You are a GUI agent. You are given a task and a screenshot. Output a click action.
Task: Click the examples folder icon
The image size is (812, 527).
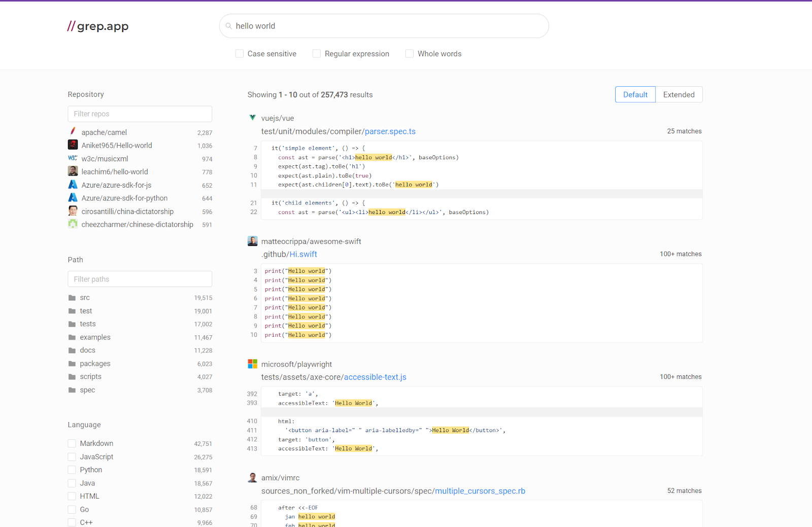tap(72, 337)
